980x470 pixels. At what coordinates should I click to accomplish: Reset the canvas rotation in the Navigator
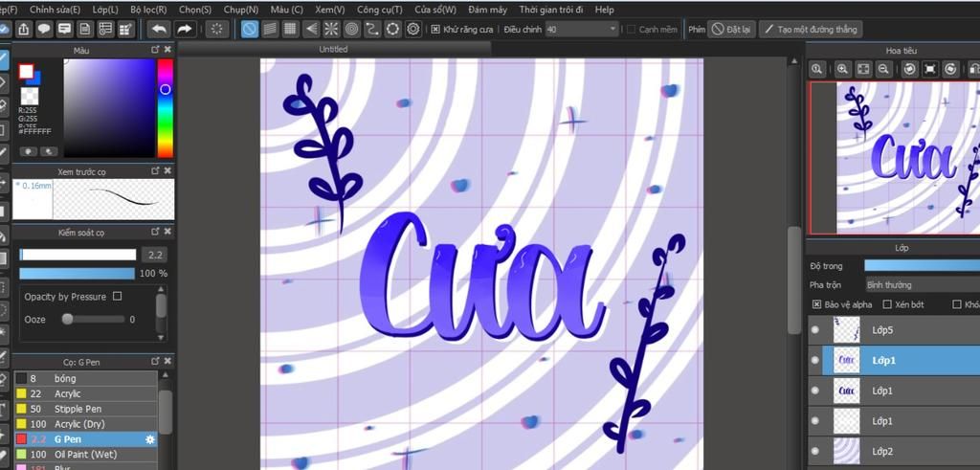930,69
